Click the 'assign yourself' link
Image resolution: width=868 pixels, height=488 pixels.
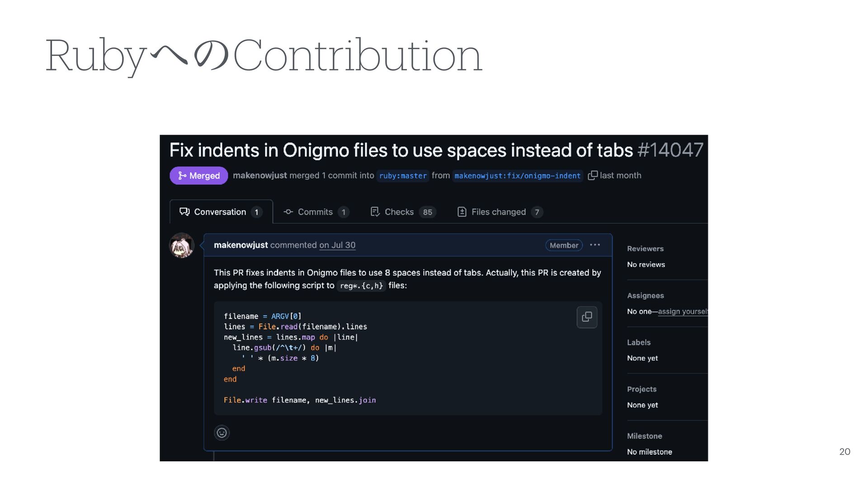pos(683,311)
